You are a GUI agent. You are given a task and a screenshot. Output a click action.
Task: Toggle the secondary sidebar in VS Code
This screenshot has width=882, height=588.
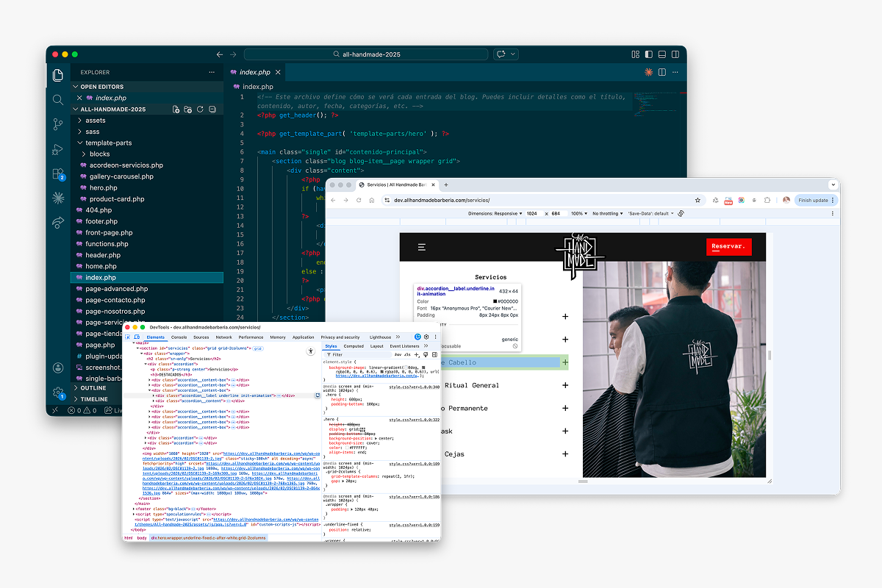[675, 54]
